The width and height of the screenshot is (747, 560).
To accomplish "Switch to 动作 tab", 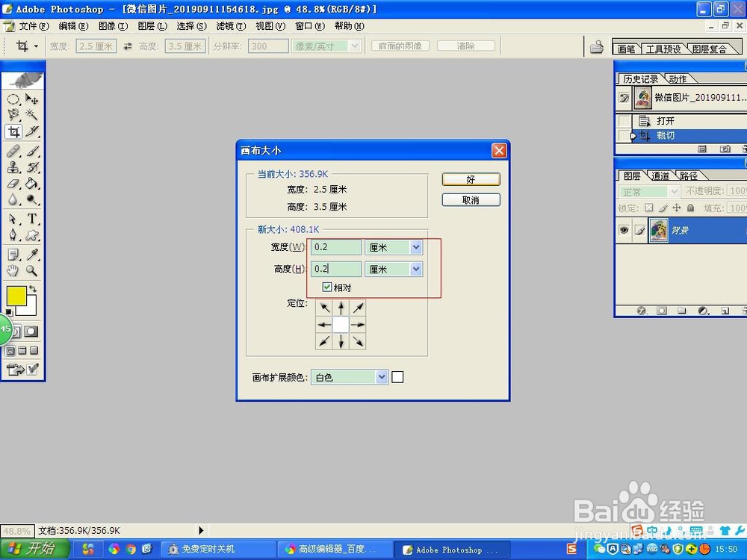I will point(678,79).
